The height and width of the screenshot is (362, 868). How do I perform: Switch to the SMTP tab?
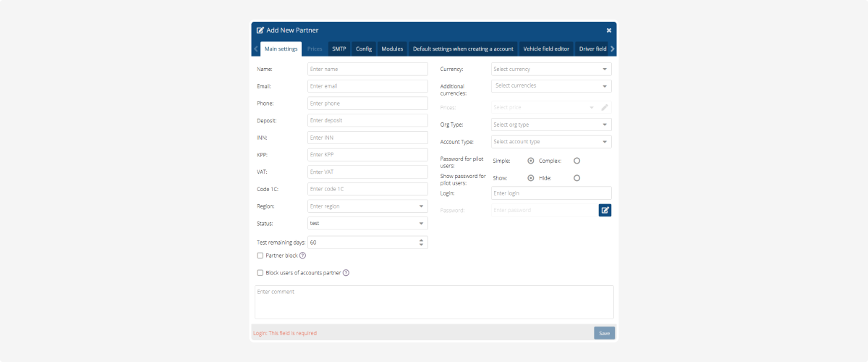(x=339, y=49)
